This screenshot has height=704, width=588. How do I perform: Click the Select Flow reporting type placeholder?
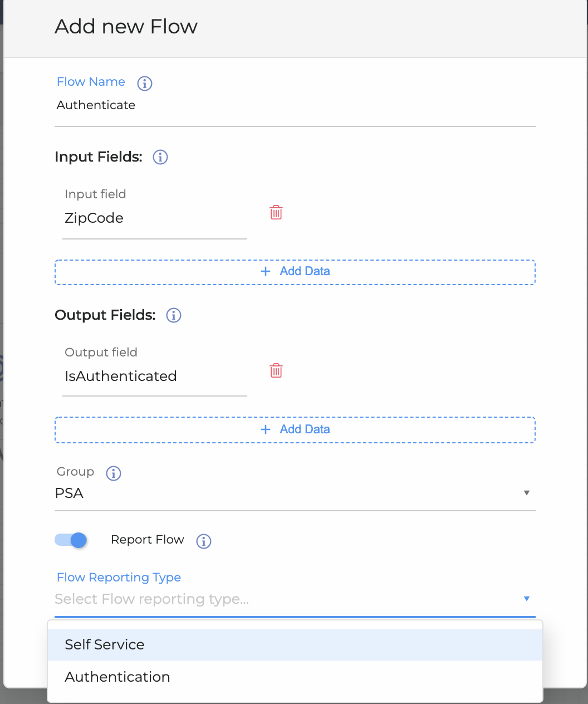151,599
